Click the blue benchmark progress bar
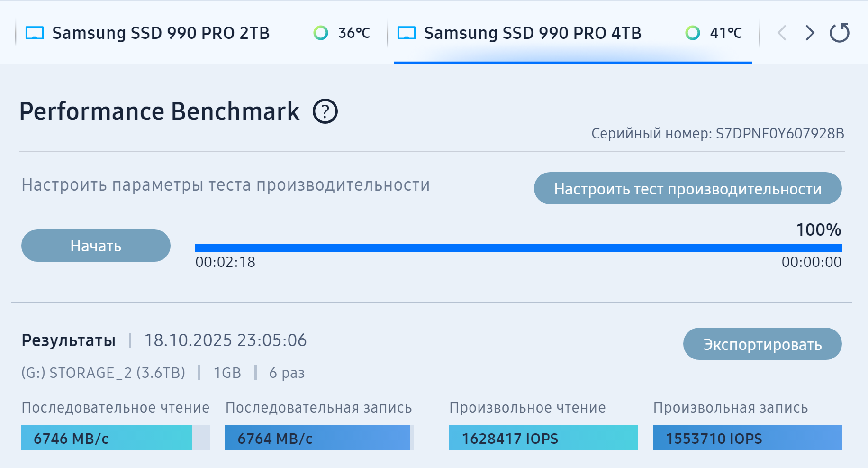This screenshot has height=468, width=868. [518, 248]
